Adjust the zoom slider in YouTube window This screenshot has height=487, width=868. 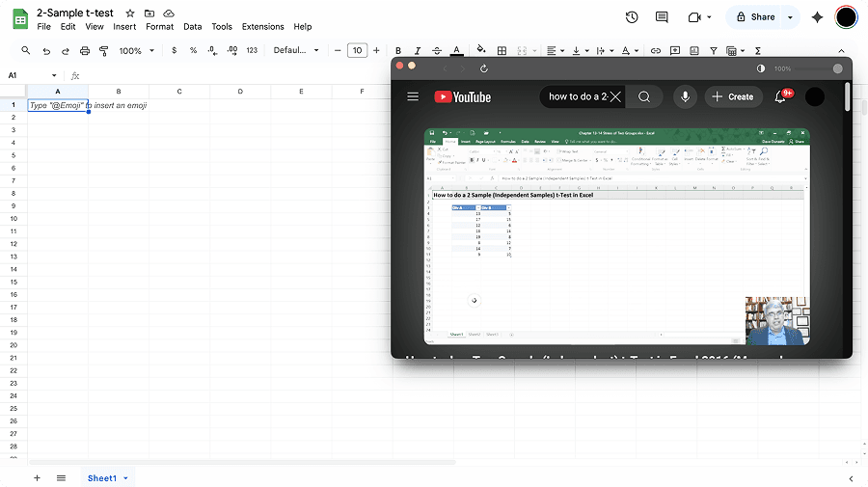point(837,68)
